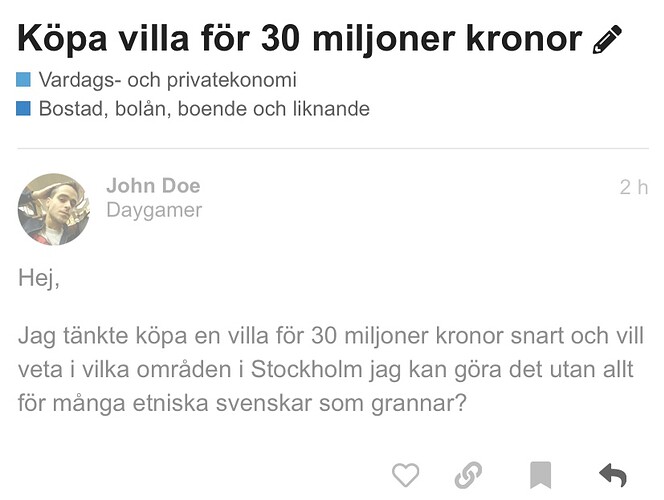Open Vardags- och privatekonomi category
Image resolution: width=664 pixels, height=500 pixels.
[167, 80]
